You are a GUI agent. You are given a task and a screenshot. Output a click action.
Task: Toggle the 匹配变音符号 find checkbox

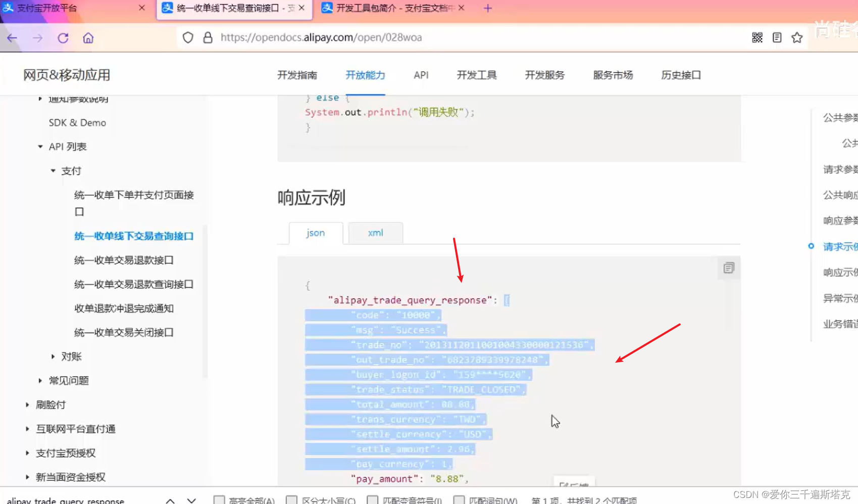click(x=372, y=500)
